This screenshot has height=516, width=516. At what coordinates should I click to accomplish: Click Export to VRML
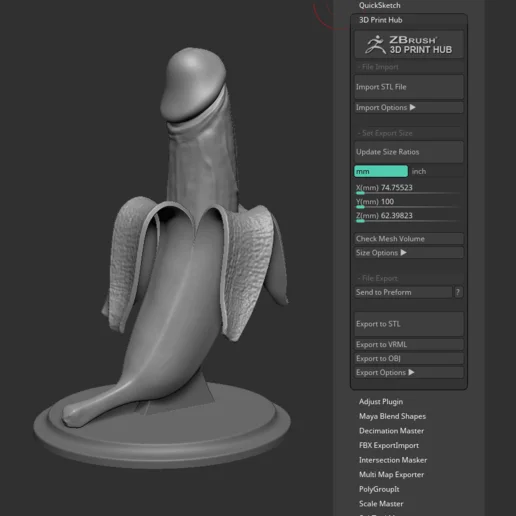point(409,345)
